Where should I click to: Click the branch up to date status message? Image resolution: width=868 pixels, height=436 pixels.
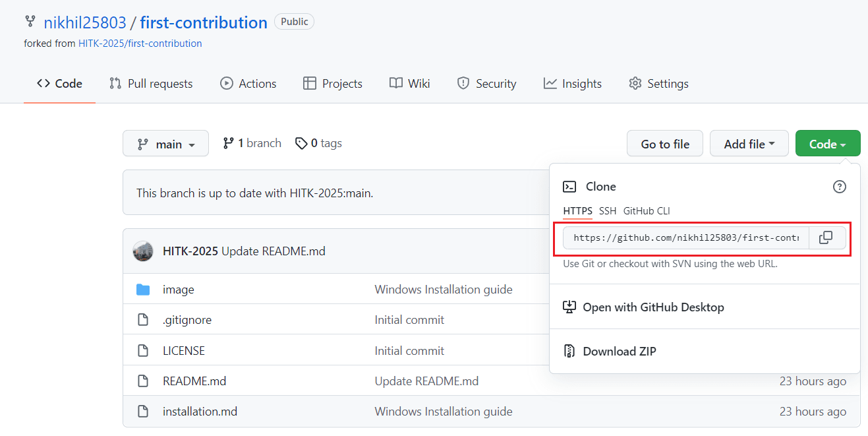254,193
